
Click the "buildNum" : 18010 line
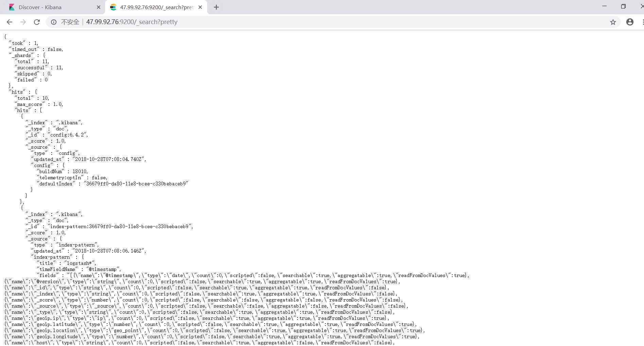[x=62, y=171]
